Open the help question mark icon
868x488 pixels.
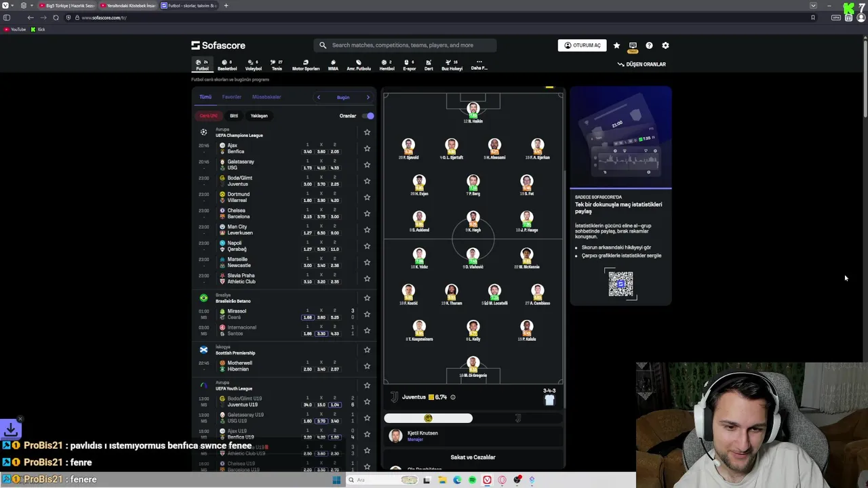[649, 45]
